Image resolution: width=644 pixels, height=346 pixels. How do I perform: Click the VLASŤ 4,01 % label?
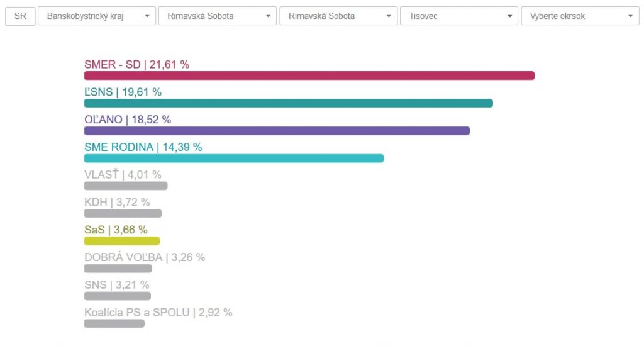pos(123,174)
